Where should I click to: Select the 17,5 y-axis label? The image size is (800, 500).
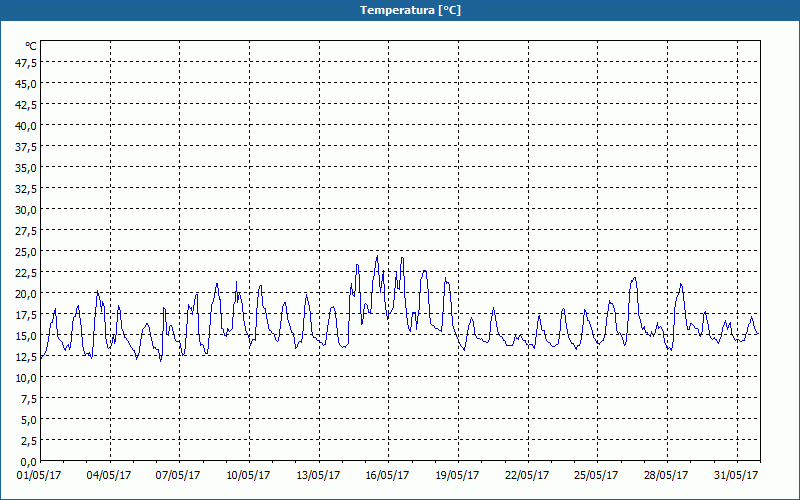pos(27,315)
